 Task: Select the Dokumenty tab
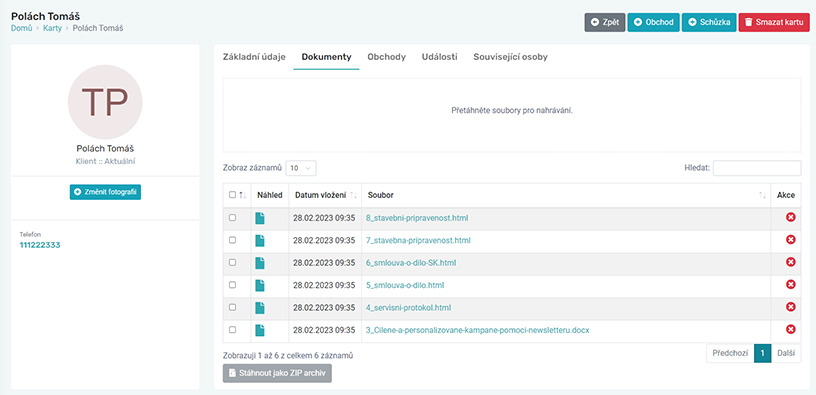(326, 57)
